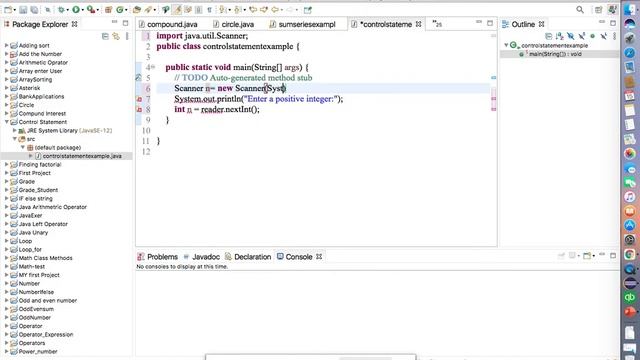Open the Declaration tab
The image size is (640, 360).
click(x=248, y=257)
